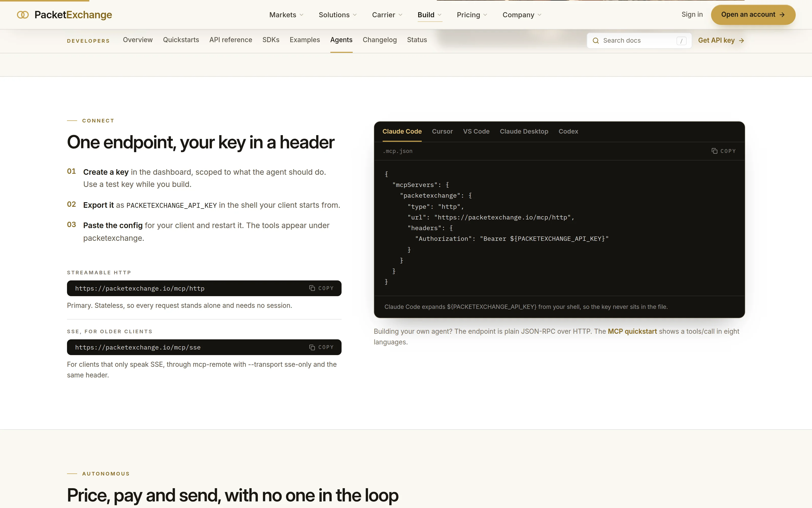
Task: Click the Sign in link
Action: (692, 14)
